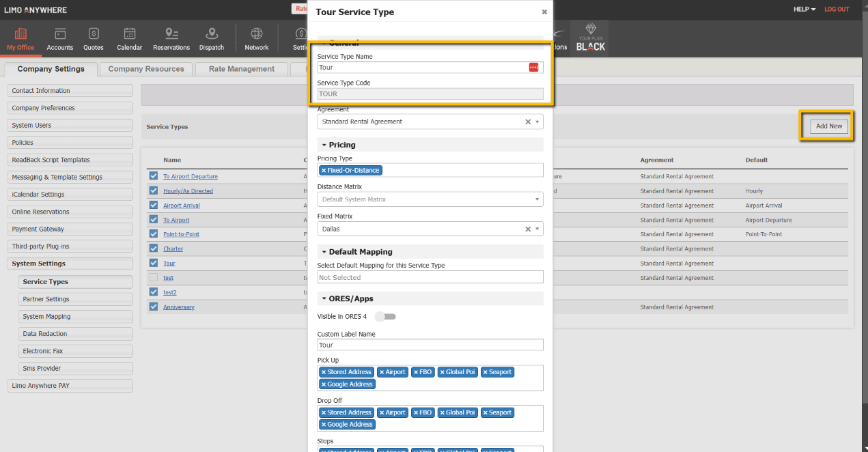This screenshot has height=452, width=868.
Task: Remove the Fixed-Or-Distance pricing tag
Action: point(324,170)
